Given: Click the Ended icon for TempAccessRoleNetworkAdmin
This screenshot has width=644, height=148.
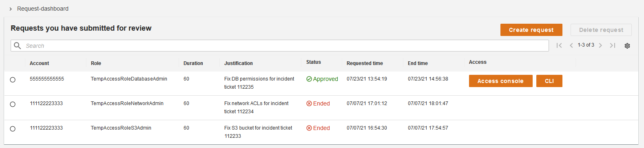Looking at the screenshot, I should coord(309,103).
